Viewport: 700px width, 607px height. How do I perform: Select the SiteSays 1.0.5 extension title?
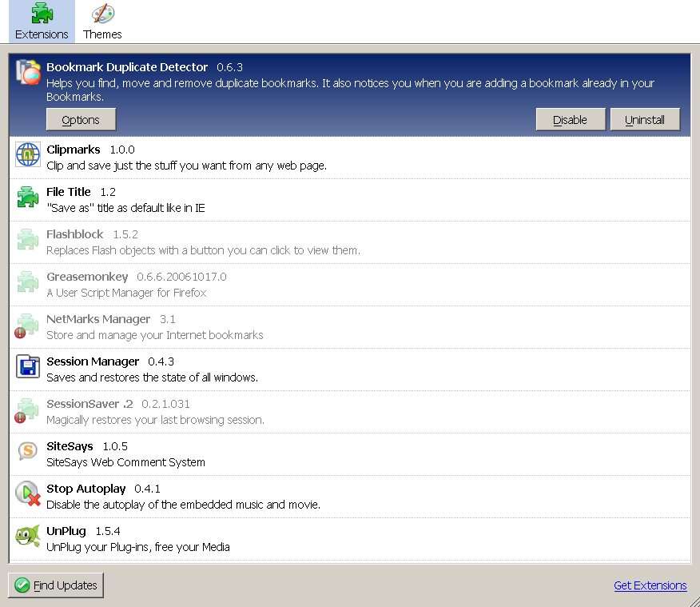[x=87, y=446]
